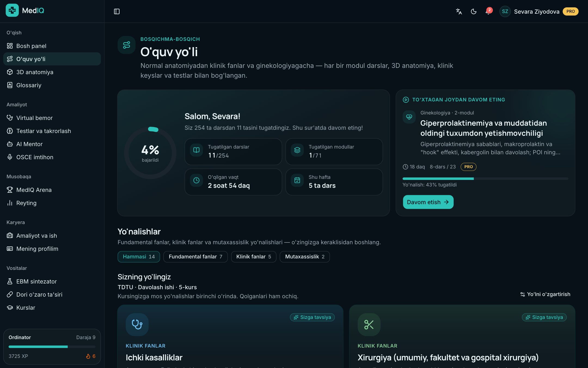Click the Davom etish button
This screenshot has width=588, height=368.
[428, 202]
